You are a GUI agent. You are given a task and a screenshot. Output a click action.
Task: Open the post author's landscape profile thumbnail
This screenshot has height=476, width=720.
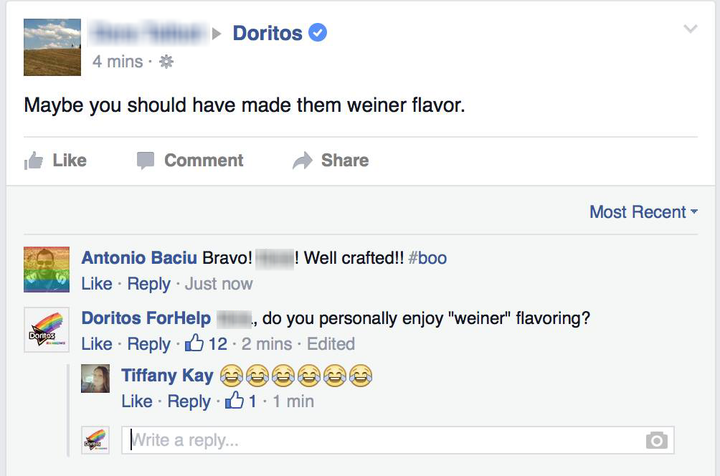(x=52, y=47)
